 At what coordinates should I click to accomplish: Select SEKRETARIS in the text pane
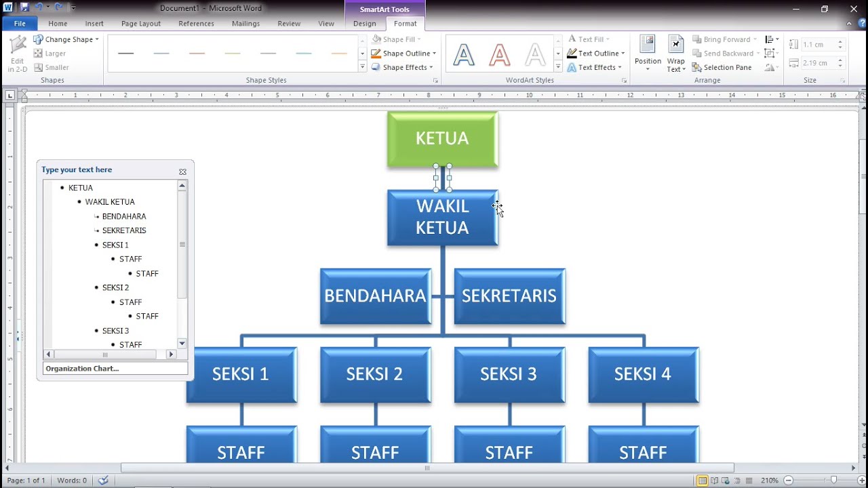point(124,230)
